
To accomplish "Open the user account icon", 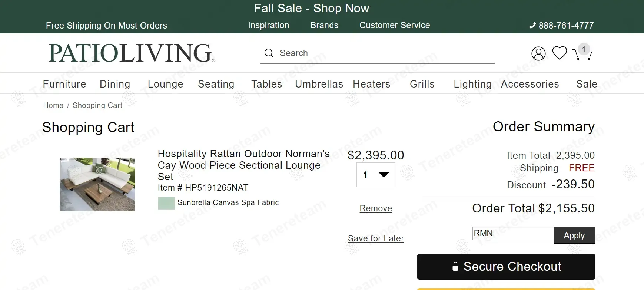I will point(538,53).
